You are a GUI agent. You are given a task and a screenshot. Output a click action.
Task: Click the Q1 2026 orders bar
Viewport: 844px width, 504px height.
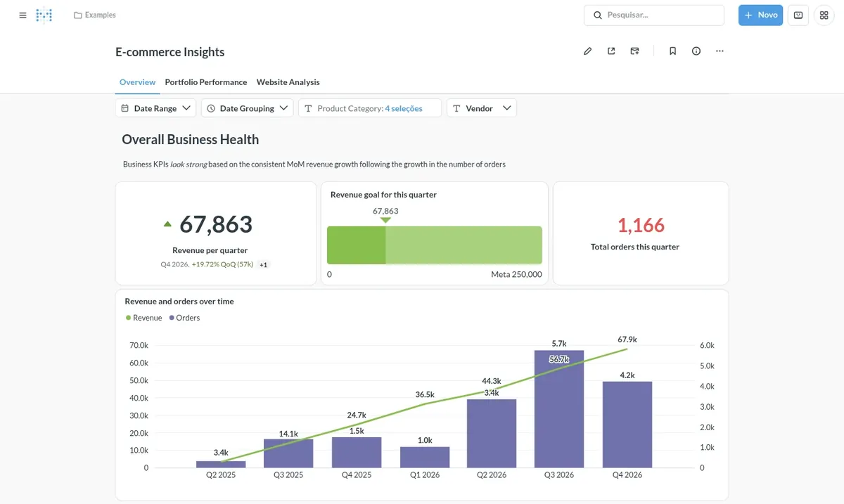425,457
